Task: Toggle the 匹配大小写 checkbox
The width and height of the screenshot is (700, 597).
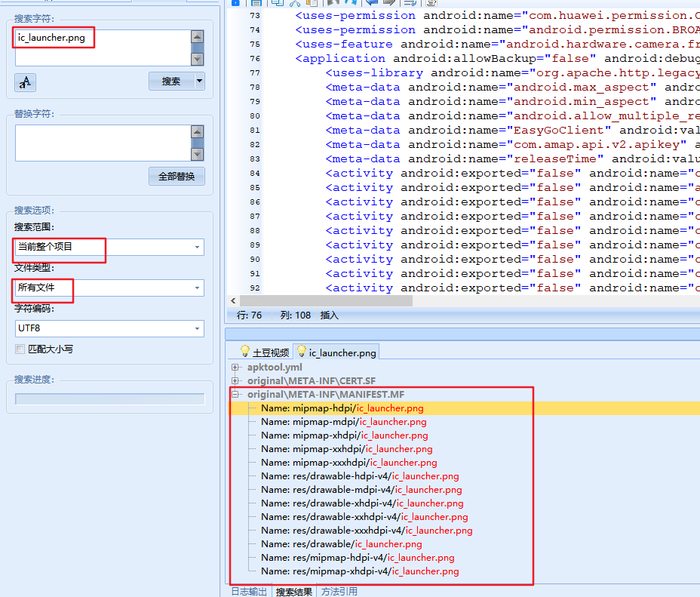Action: [x=20, y=349]
